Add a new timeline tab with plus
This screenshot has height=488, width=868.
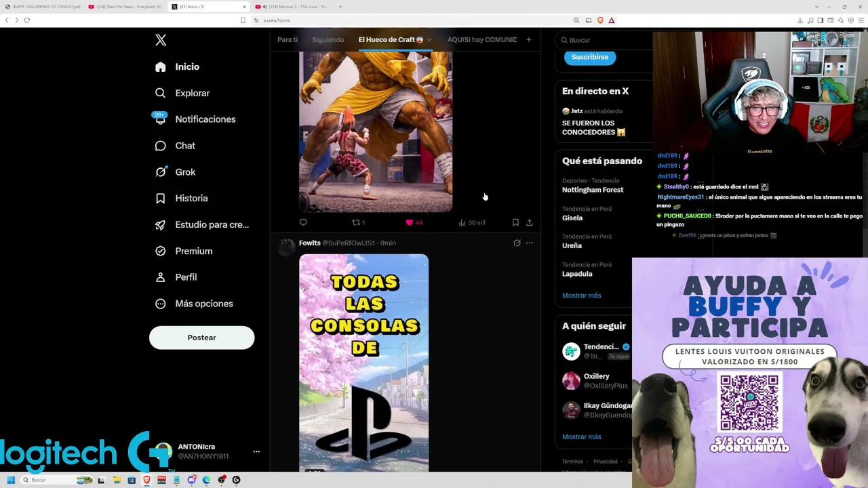pyautogui.click(x=529, y=39)
